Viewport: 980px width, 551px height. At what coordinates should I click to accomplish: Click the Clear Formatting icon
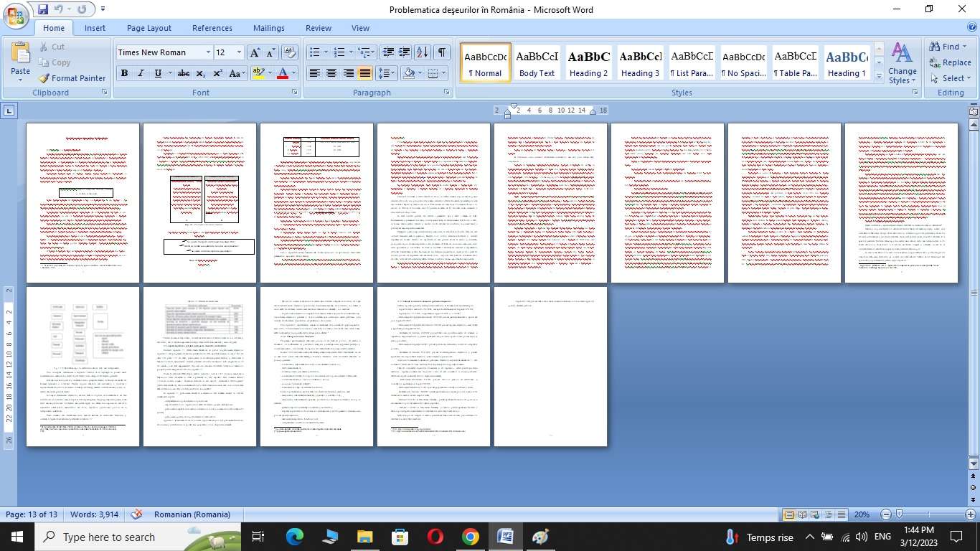290,52
